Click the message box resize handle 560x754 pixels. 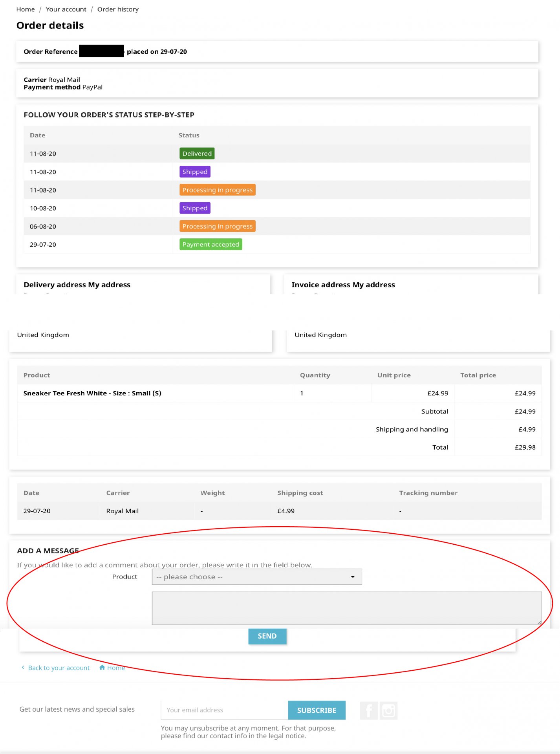click(539, 622)
